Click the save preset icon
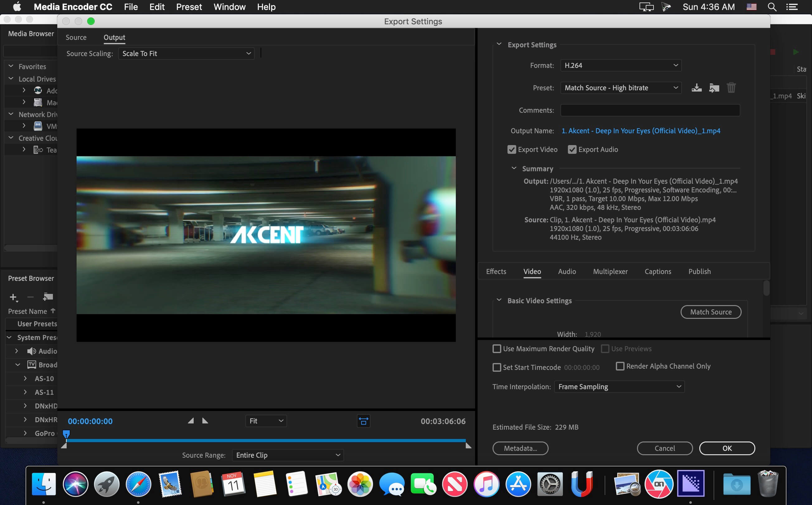Screen dimensions: 812x505 [x=696, y=87]
